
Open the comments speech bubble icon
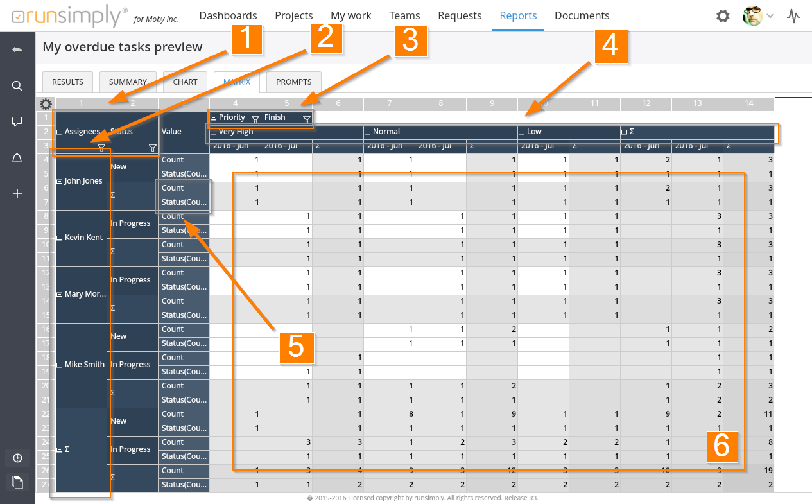[17, 121]
